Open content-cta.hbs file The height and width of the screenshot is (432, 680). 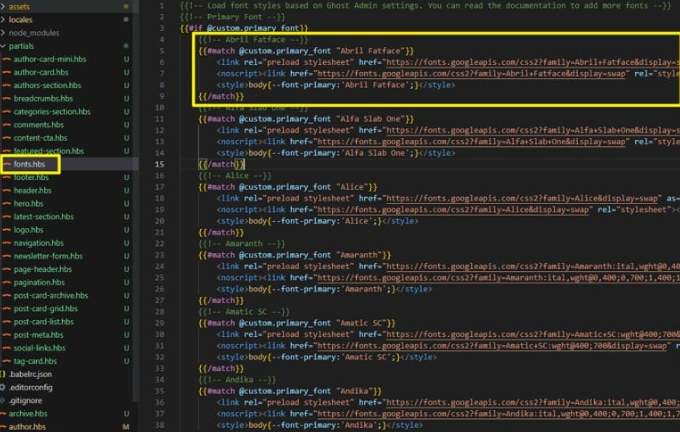(40, 138)
